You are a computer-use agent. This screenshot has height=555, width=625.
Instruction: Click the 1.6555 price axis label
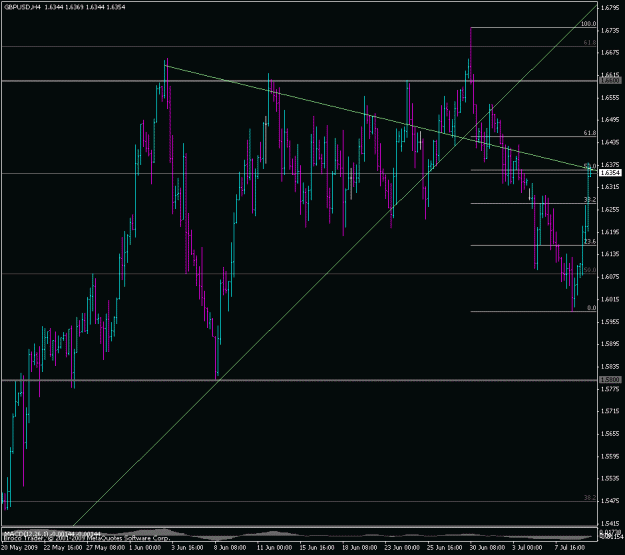point(610,98)
